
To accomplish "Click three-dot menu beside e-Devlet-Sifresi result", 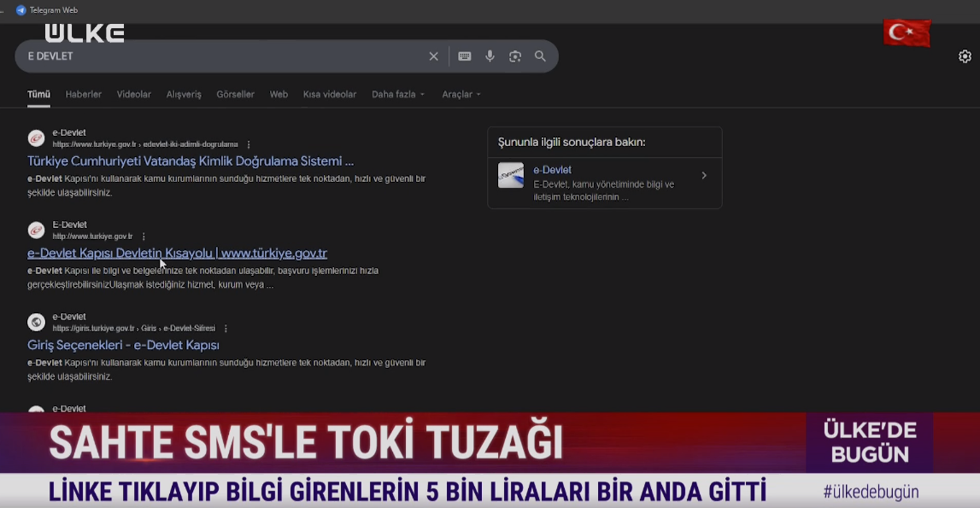I will coord(226,329).
